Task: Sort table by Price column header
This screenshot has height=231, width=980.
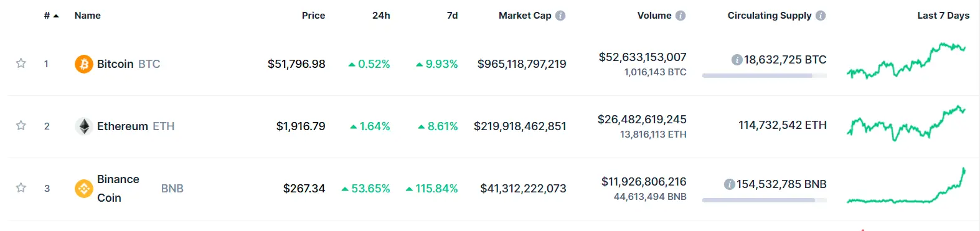Action: pos(313,16)
